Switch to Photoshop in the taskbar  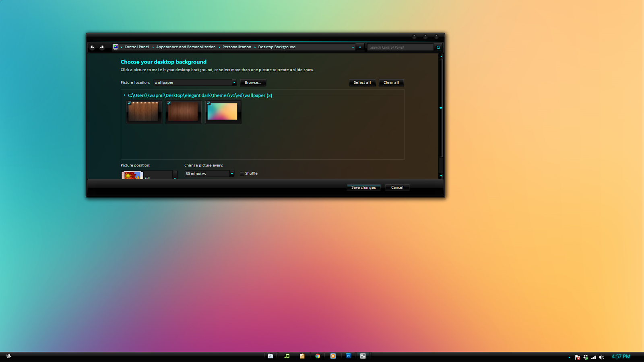pos(349,356)
